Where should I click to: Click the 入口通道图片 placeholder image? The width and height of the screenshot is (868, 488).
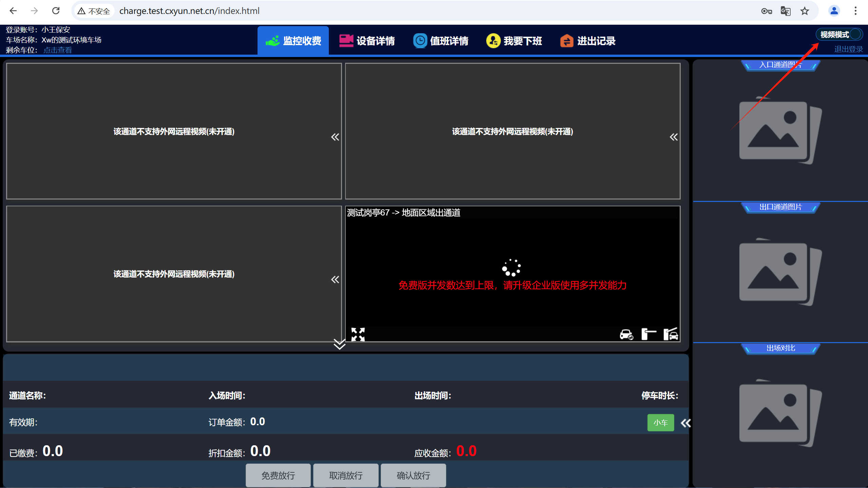tap(780, 131)
